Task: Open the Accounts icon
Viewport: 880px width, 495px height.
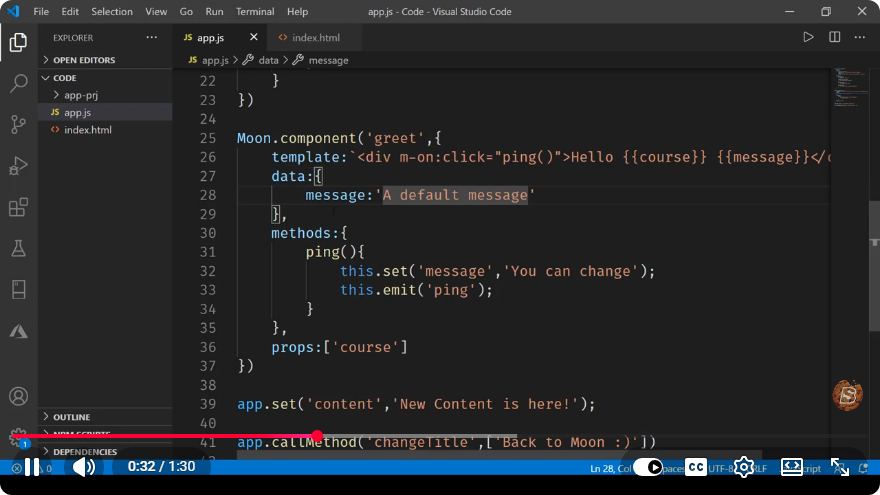Action: coord(19,396)
